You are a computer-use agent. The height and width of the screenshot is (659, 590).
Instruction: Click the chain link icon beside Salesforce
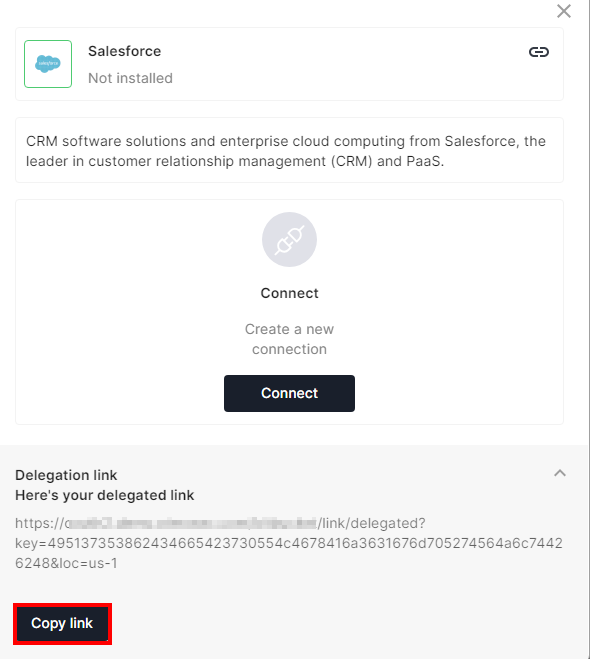tap(538, 52)
